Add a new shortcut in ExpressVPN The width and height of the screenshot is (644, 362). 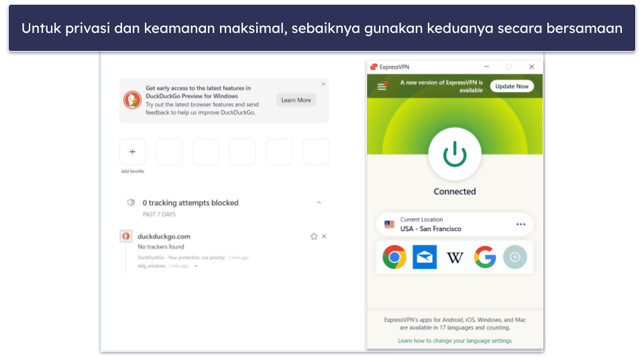(x=515, y=257)
